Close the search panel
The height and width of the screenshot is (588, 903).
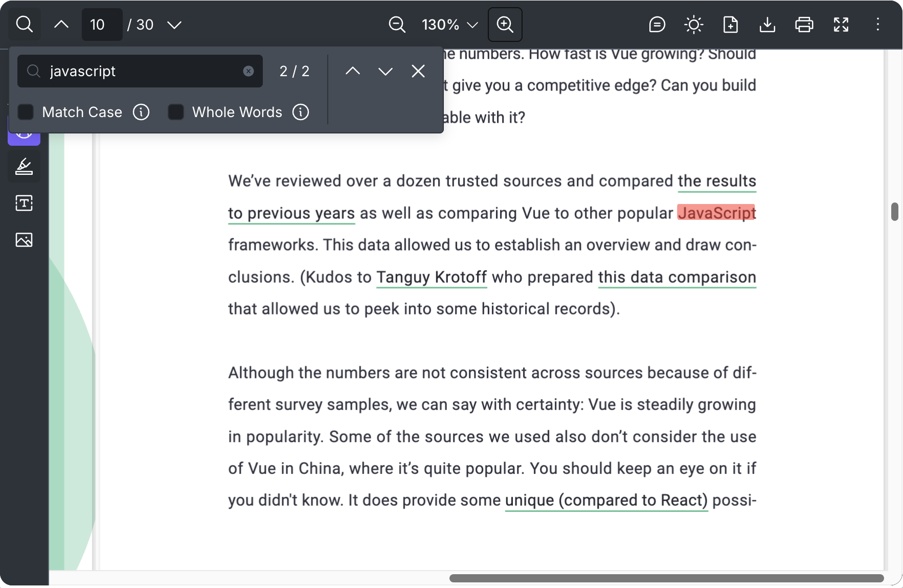click(x=418, y=71)
